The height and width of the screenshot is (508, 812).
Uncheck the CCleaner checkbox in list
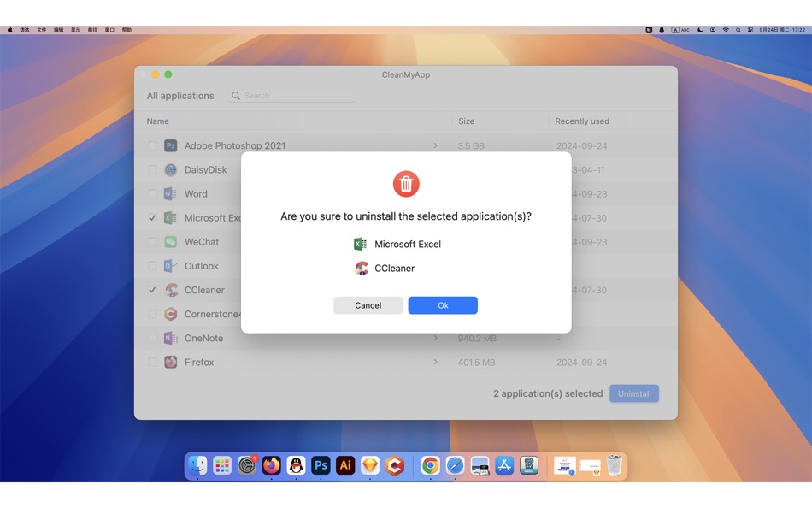click(x=152, y=290)
